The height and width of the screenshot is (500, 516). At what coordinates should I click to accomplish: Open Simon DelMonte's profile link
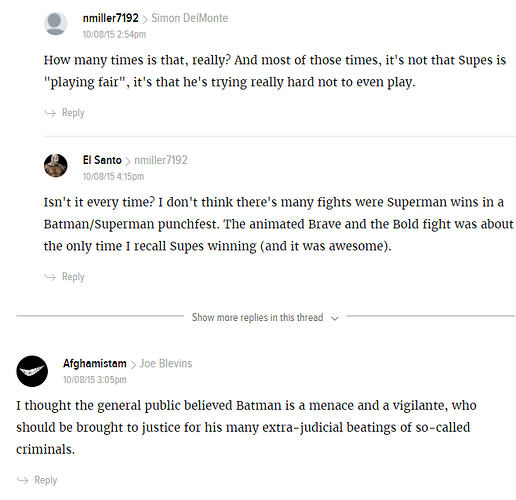190,18
